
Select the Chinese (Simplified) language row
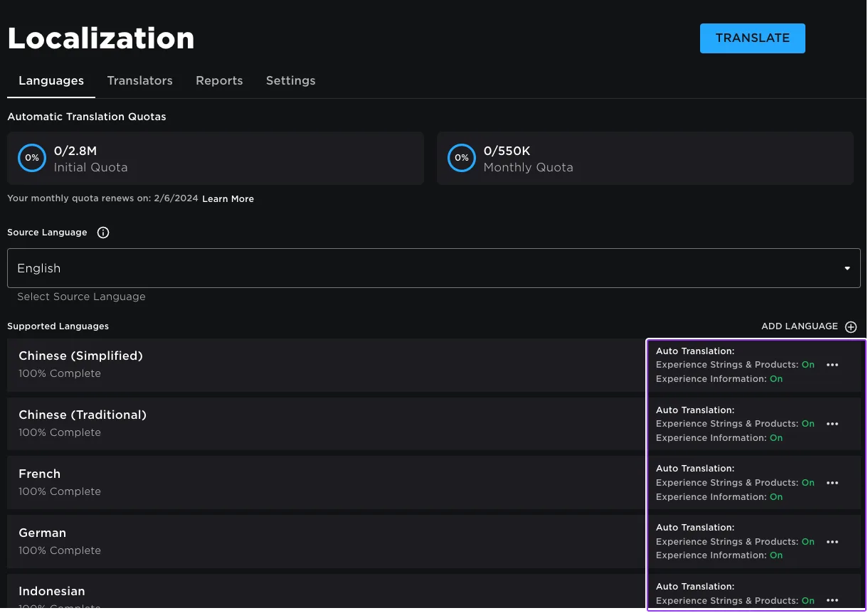(434, 365)
